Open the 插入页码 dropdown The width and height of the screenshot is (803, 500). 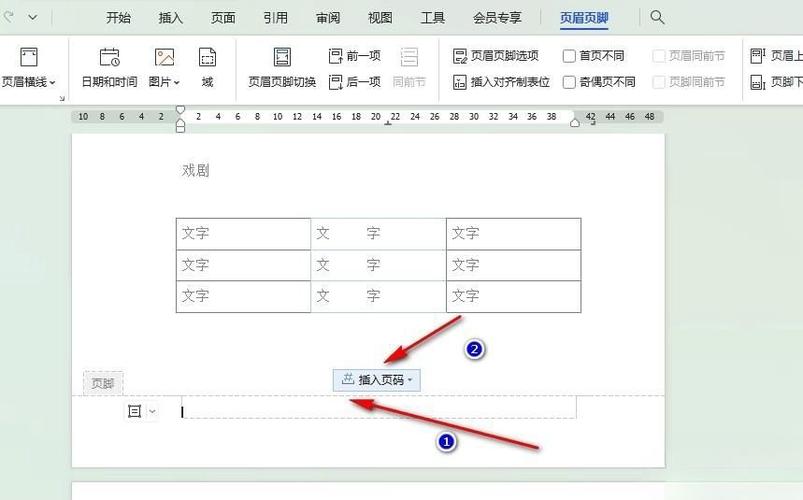[376, 380]
